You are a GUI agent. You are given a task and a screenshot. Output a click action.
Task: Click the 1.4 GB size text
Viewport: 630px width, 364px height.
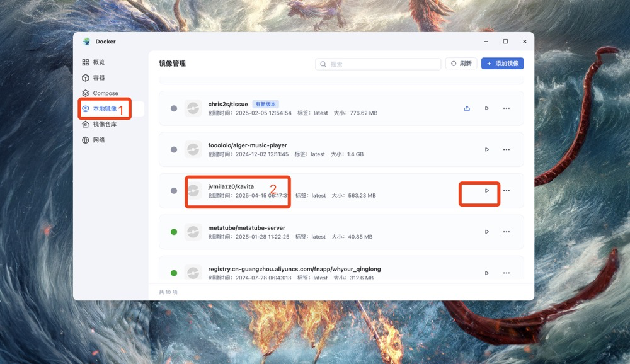click(x=355, y=154)
